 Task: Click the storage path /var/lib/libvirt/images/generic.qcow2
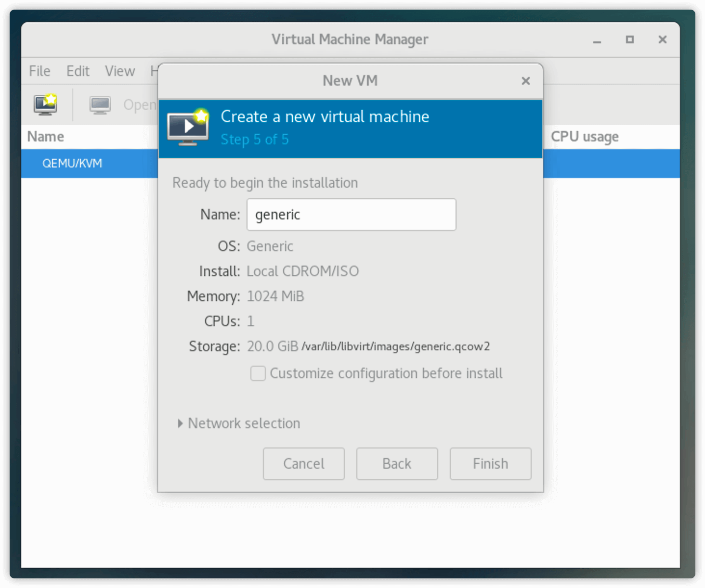pyautogui.click(x=395, y=346)
